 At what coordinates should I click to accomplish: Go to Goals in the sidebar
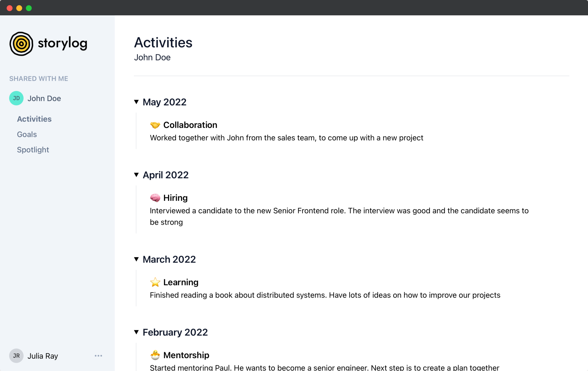pos(27,134)
